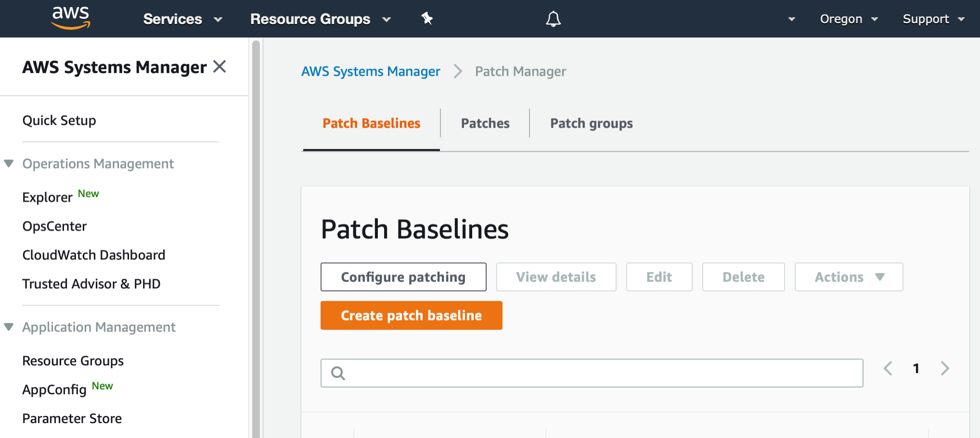Switch to the Patches tab

point(485,123)
